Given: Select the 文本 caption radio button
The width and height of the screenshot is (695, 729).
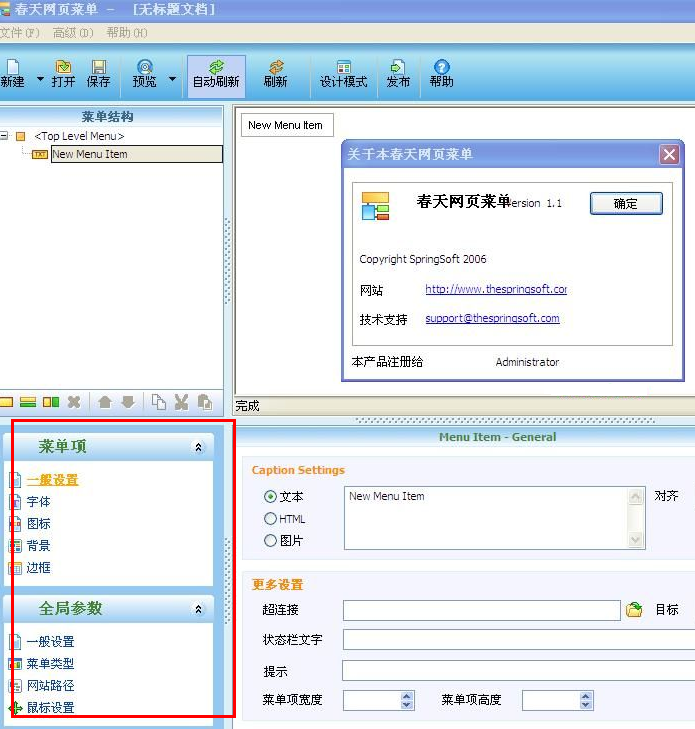Looking at the screenshot, I should point(270,497).
